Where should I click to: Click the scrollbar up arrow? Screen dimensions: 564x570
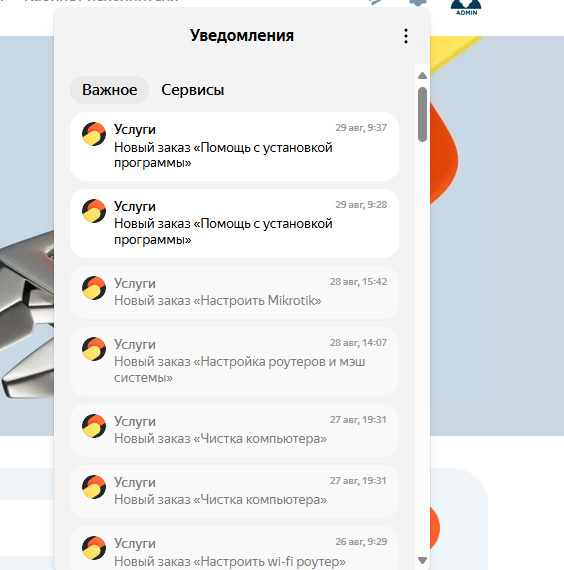tap(422, 76)
